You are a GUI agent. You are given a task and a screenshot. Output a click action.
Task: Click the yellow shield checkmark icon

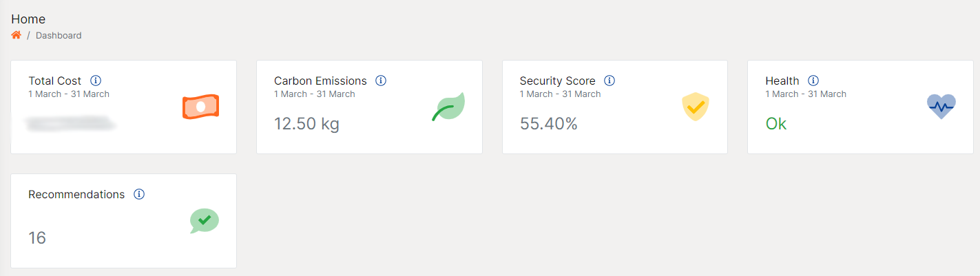[695, 107]
